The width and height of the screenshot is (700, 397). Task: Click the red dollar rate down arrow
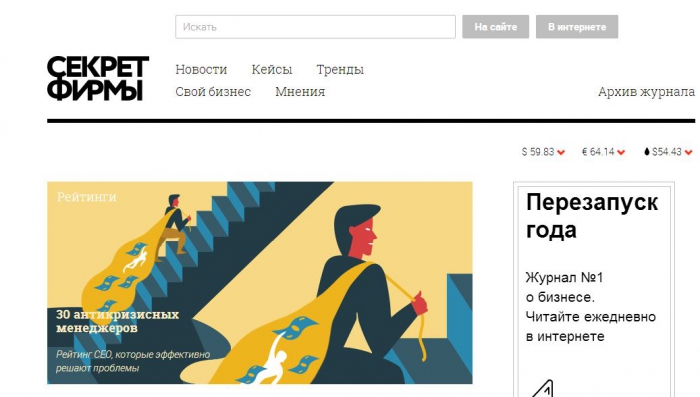(x=561, y=152)
